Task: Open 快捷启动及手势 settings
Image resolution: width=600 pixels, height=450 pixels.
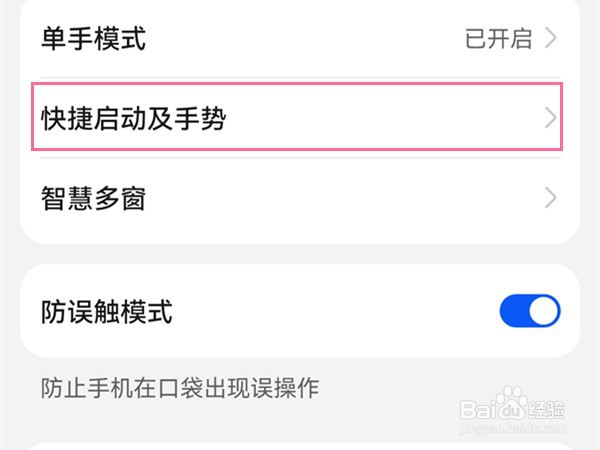Action: (134, 119)
